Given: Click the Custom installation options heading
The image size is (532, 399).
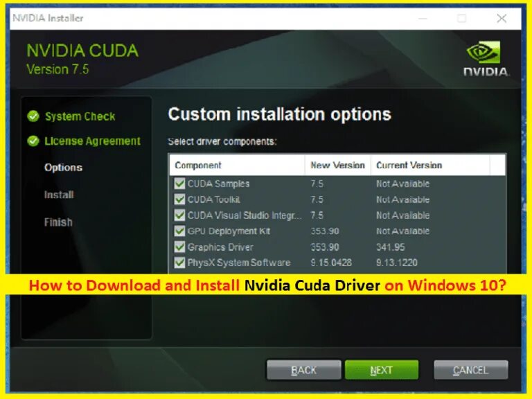Looking at the screenshot, I should [280, 114].
